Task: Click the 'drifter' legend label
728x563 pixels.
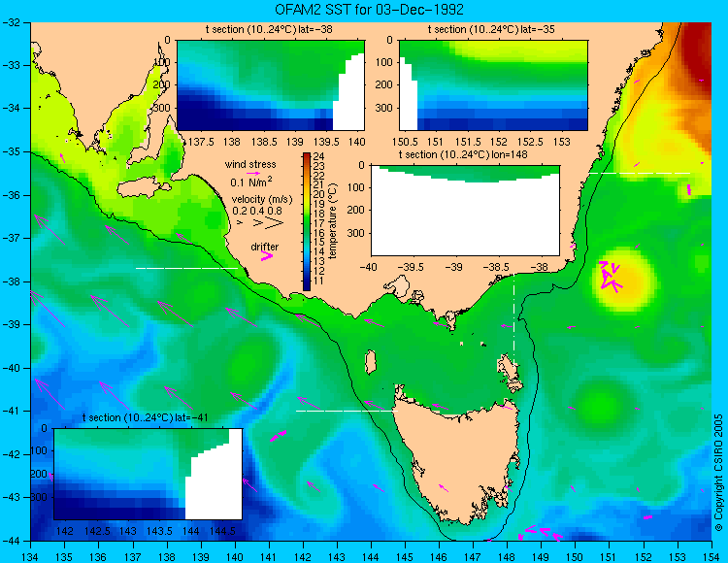Action: pos(265,247)
